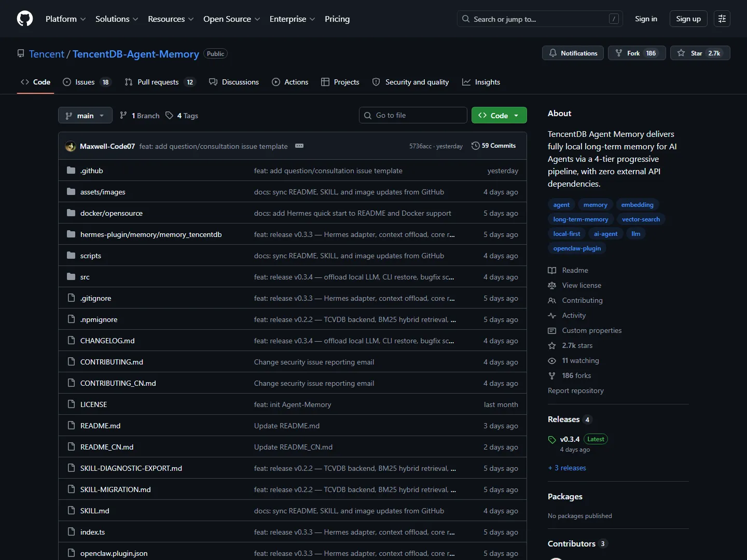This screenshot has width=747, height=560.
Task: Open the Actions tab
Action: pos(290,82)
